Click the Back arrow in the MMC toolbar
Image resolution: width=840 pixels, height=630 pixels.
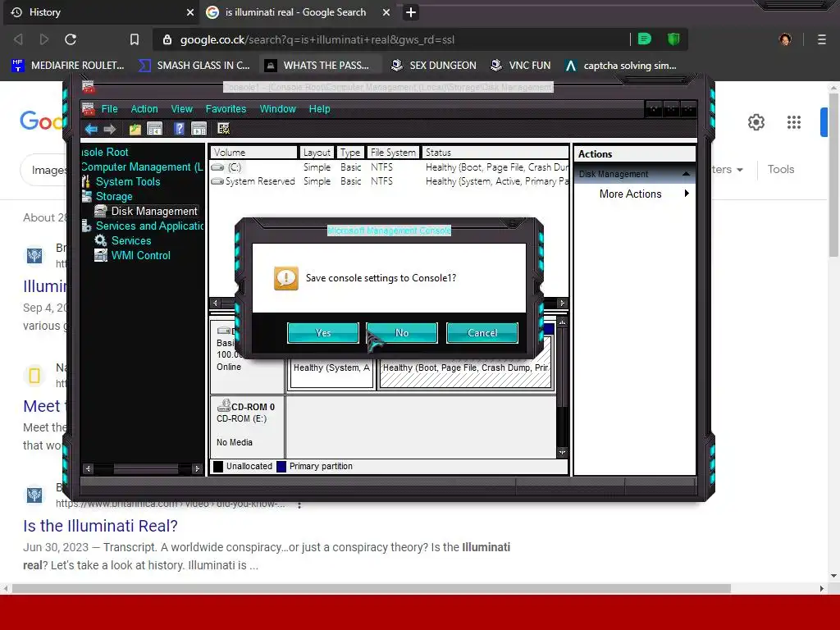pyautogui.click(x=91, y=129)
